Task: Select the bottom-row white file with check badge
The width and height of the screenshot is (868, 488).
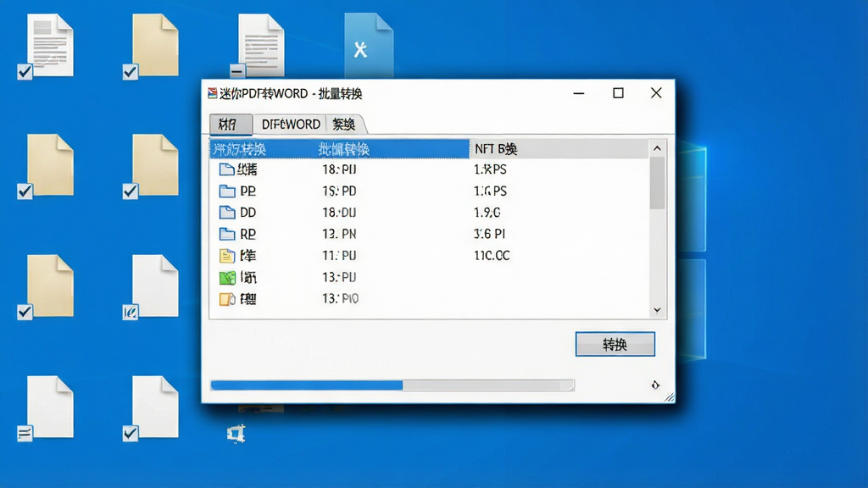Action: 155,408
